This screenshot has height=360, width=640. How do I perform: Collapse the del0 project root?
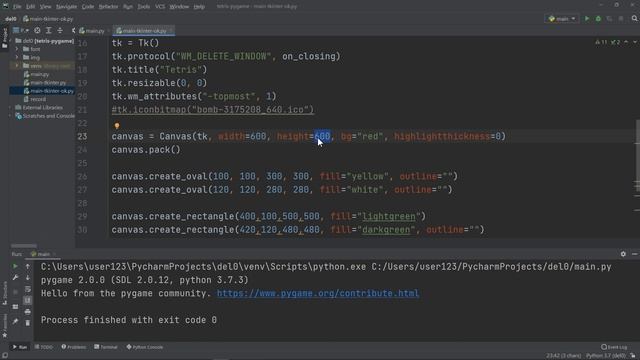pyautogui.click(x=11, y=41)
